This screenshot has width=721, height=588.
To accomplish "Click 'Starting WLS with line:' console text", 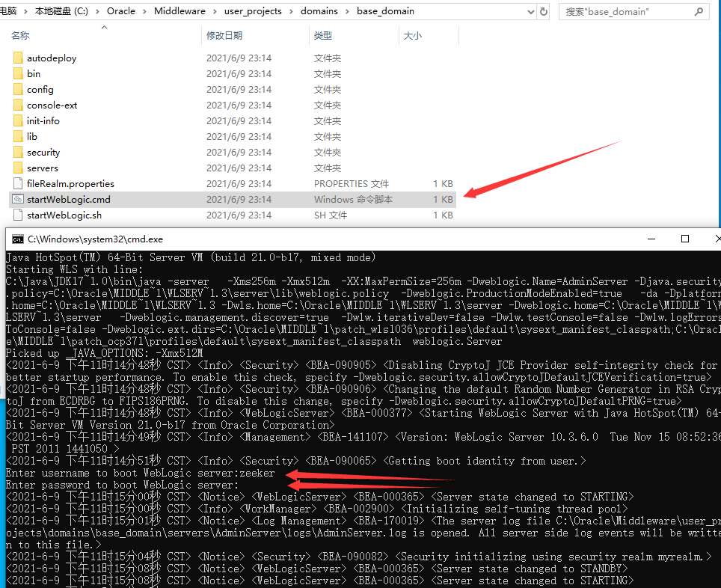I will (x=75, y=269).
